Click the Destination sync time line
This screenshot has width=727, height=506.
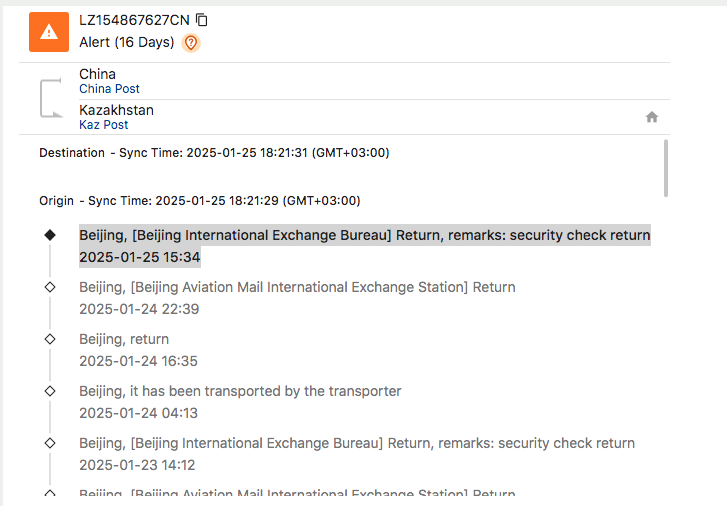coord(214,153)
